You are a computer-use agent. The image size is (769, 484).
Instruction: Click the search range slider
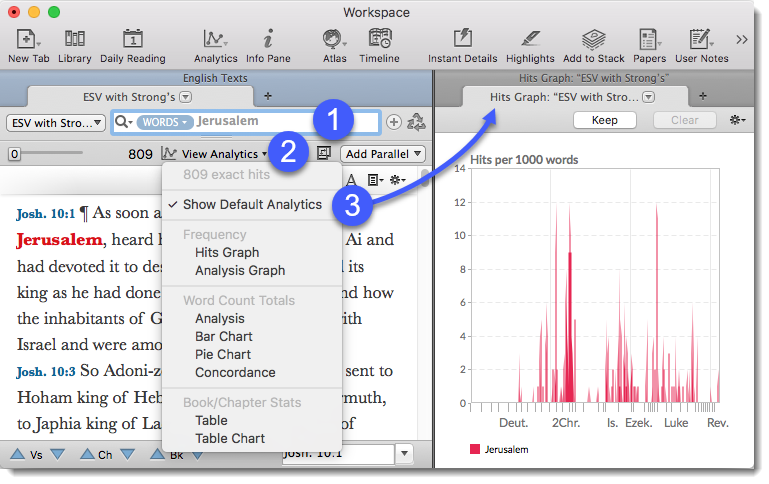click(48, 154)
